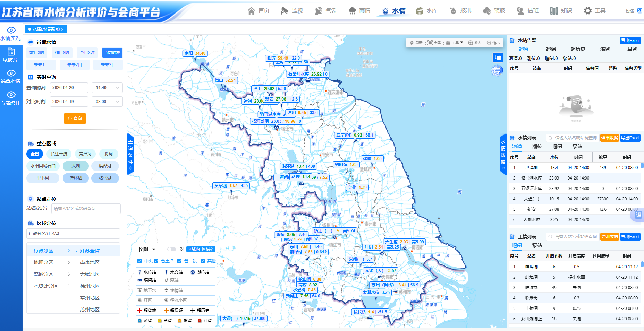Viewport: 644px width, 331px height.
Task: Click the 刷新 refresh icon on map toolbar
Action: click(x=412, y=43)
